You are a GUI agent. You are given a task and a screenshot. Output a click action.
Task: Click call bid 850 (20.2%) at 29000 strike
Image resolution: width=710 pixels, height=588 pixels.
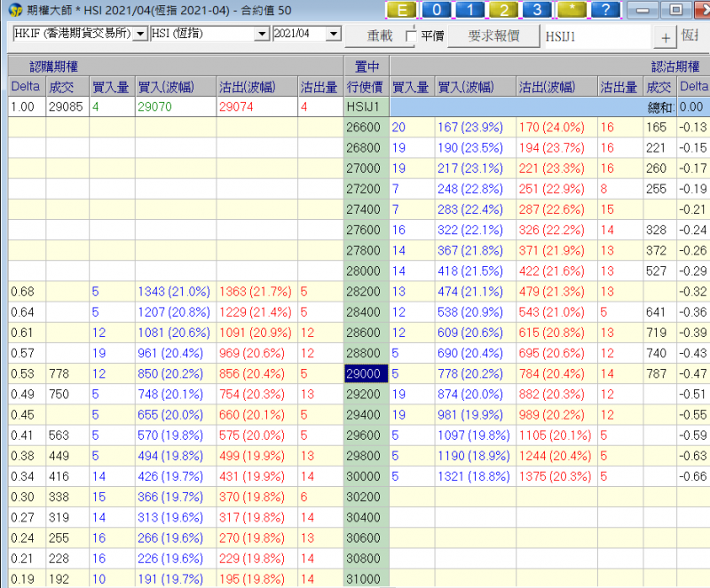coord(174,374)
